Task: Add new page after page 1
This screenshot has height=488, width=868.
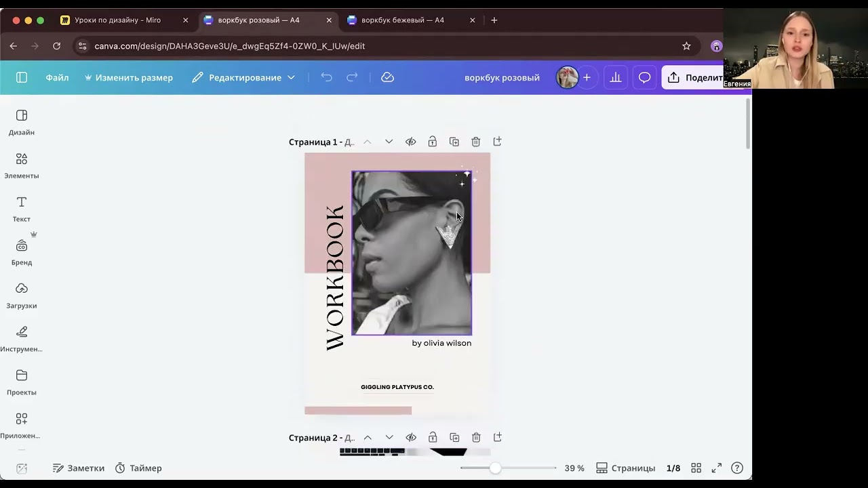Action: [497, 142]
